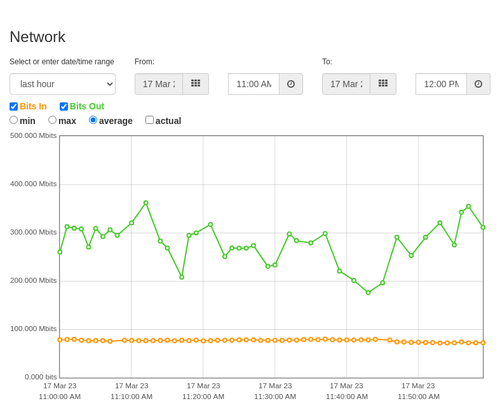Click the 'Bits Out' green legend label
500x403 pixels.
(x=87, y=106)
